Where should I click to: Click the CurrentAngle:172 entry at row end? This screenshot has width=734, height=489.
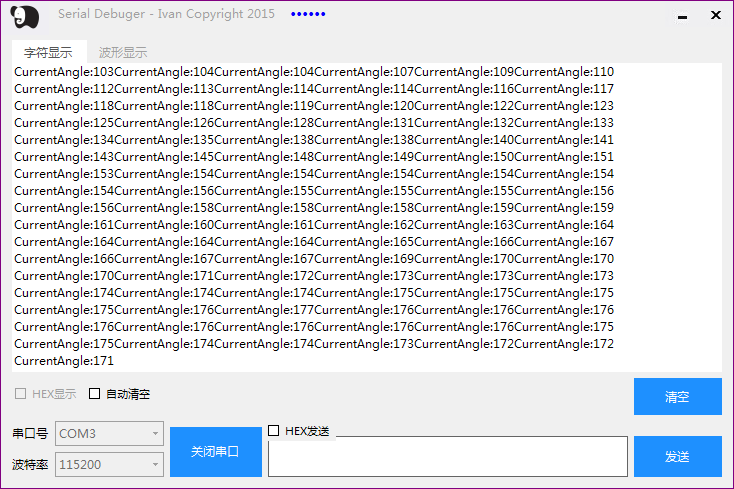tap(564, 344)
